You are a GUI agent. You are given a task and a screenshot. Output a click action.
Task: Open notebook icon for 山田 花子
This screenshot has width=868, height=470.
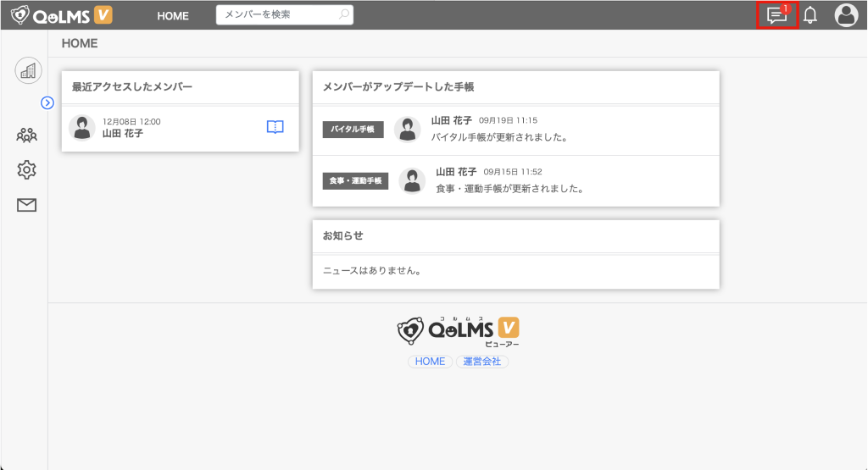275,127
